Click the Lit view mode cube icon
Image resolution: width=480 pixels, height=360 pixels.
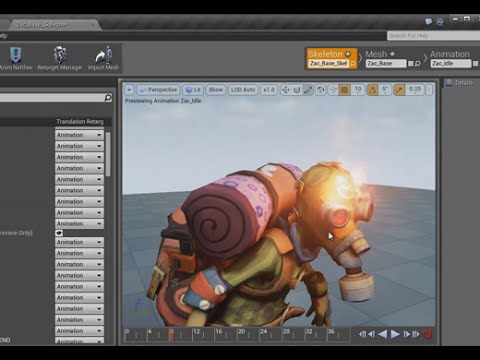(x=189, y=90)
